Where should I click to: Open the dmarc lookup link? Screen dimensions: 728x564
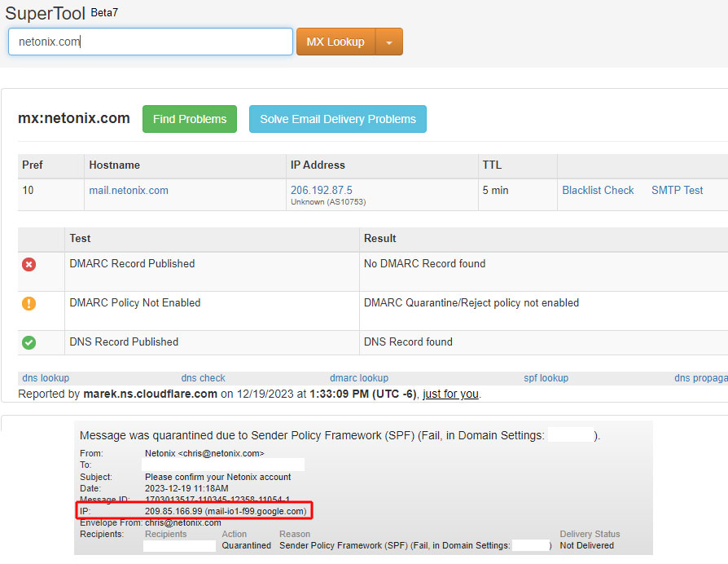click(358, 378)
